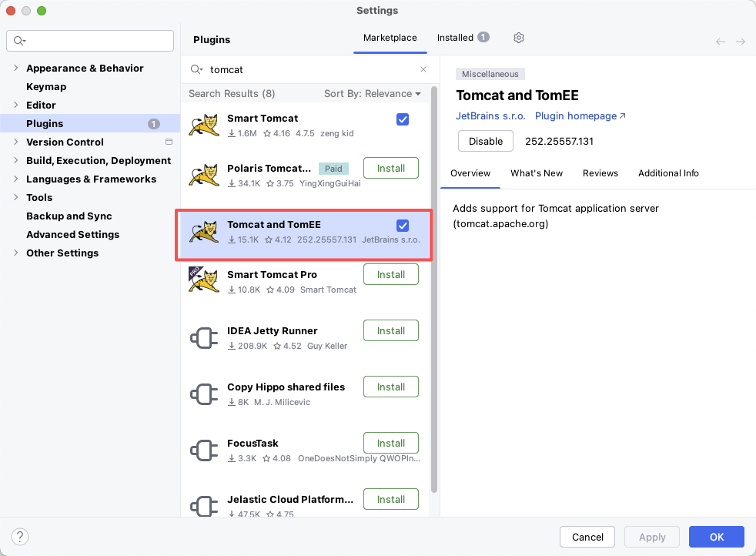This screenshot has height=556, width=756.
Task: Select Plugins in the settings tree
Action: 90,123
